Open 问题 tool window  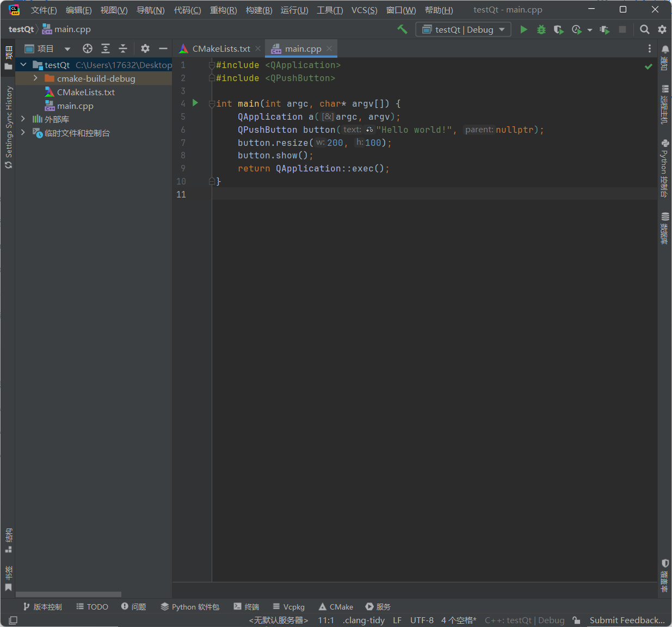pyautogui.click(x=133, y=606)
